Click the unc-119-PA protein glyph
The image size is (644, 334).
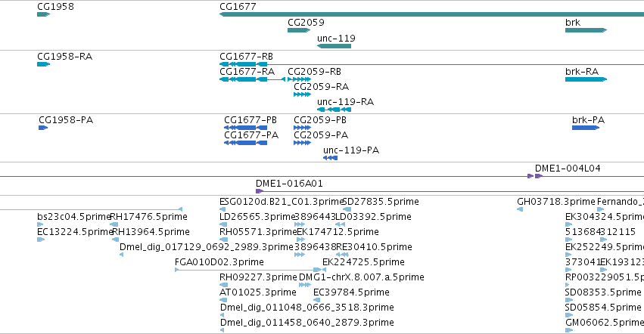click(x=330, y=158)
